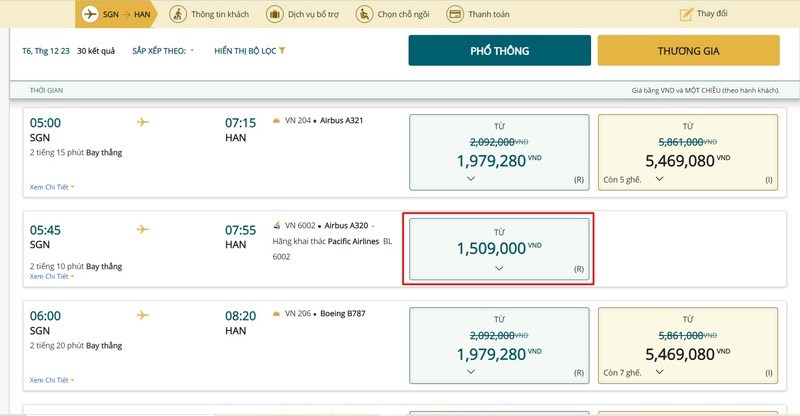800x416 pixels.
Task: Expand Xem Chi Tiết for 06:00 flight
Action: [x=52, y=380]
